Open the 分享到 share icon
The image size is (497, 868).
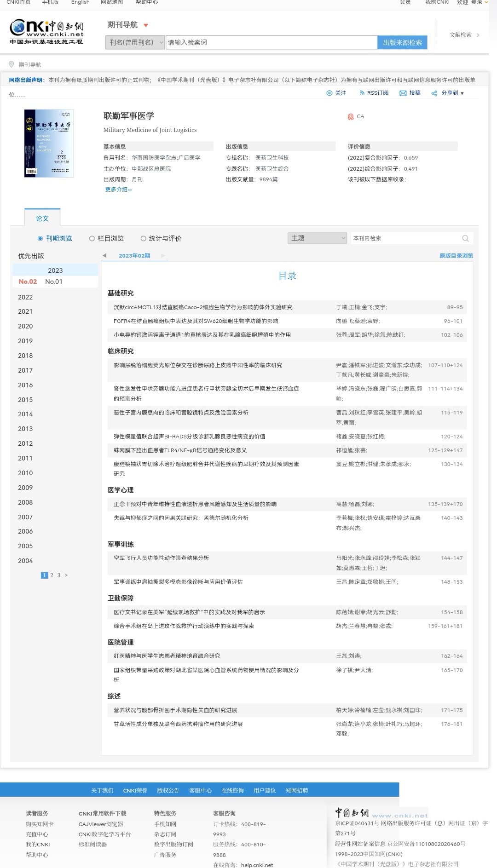tap(434, 93)
